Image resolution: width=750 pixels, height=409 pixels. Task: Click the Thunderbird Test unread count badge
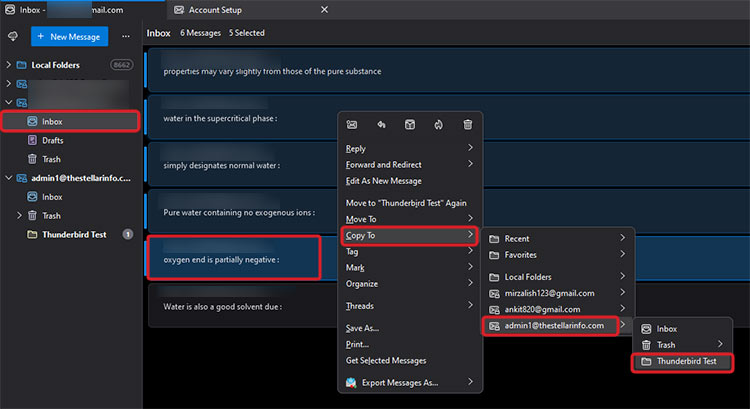point(128,234)
